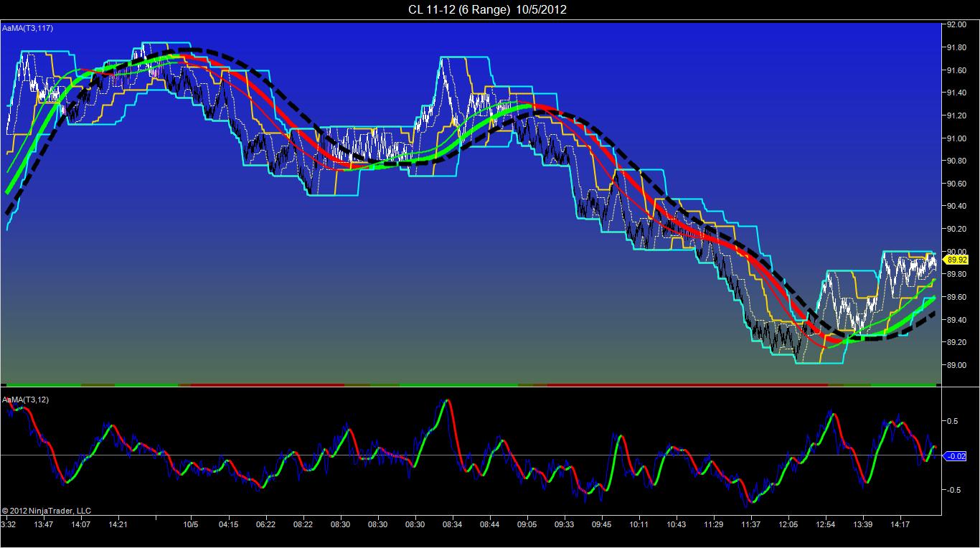Select the AaMA(T3,12) indicator label in the lower panel

coord(25,399)
